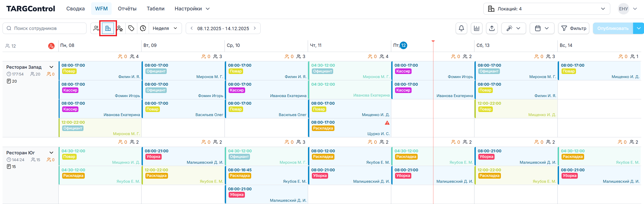Collapse the Ресторан Запад group
The width and height of the screenshot is (644, 204).
click(x=52, y=67)
